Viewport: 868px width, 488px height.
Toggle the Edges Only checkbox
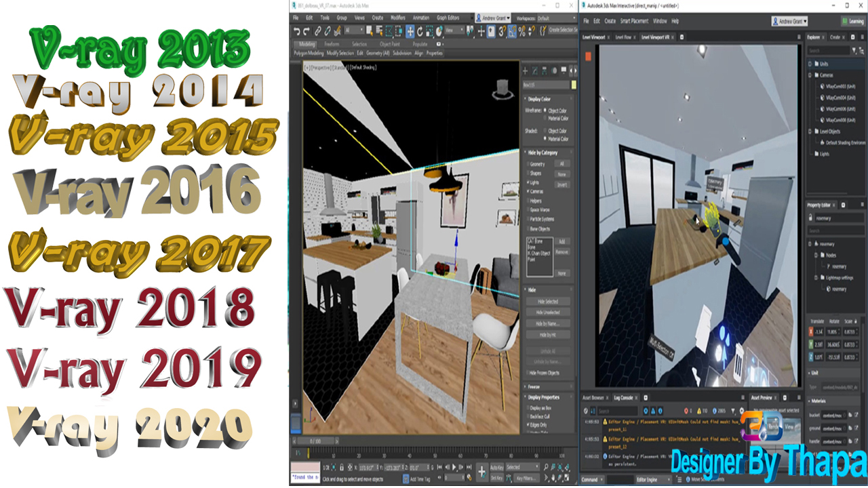(x=528, y=425)
